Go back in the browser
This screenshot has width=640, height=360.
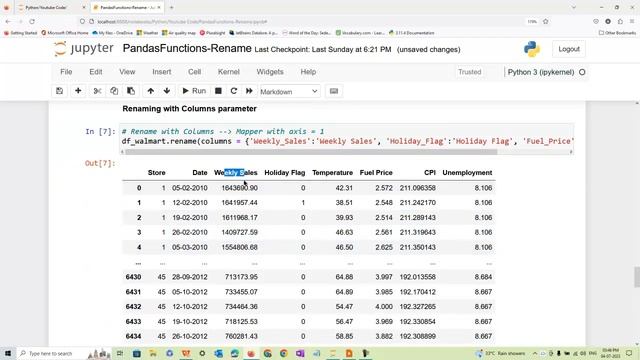click(x=8, y=21)
